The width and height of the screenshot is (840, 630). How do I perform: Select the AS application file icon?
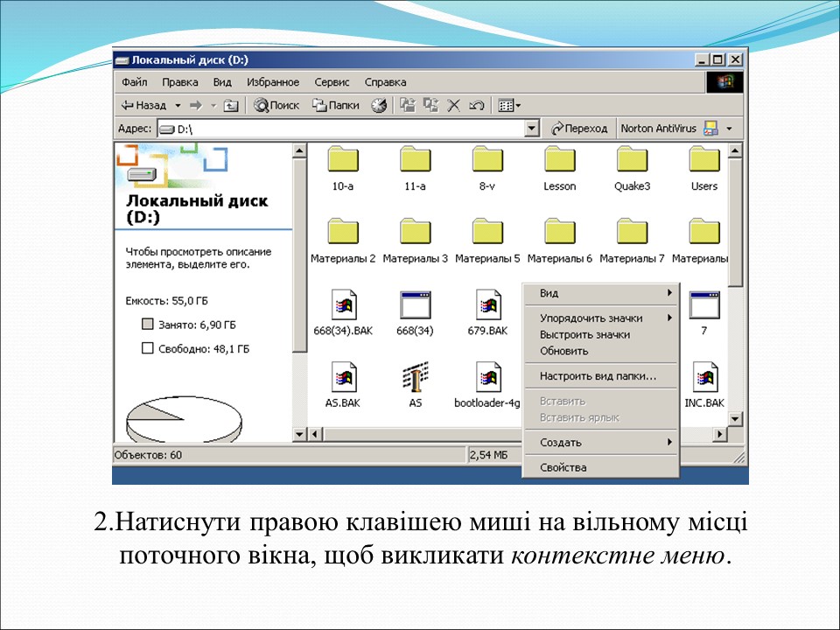click(x=415, y=378)
